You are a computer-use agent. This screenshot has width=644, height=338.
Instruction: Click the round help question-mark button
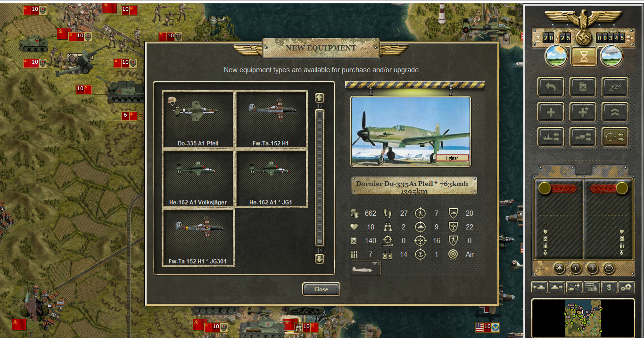click(592, 268)
